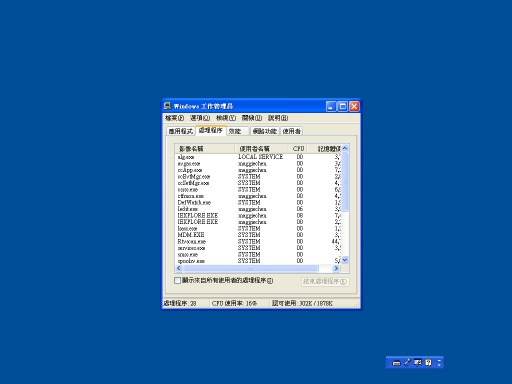Open the 檔案(F) menu
Screen dimensions: 512x384
pyautogui.click(x=174, y=118)
